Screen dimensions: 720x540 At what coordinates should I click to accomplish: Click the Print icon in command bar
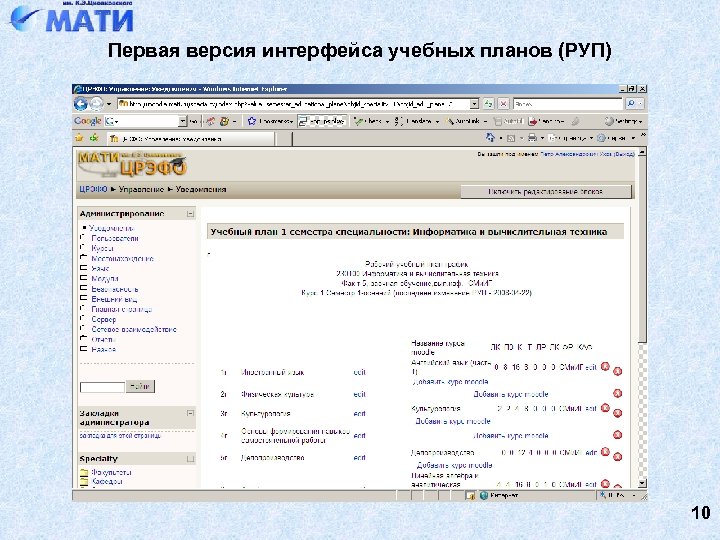click(532, 138)
